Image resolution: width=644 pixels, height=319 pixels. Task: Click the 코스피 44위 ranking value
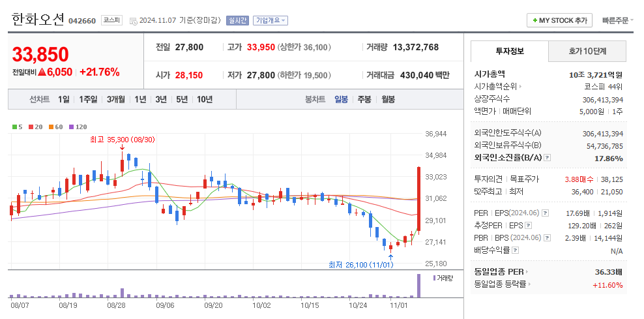pos(604,87)
